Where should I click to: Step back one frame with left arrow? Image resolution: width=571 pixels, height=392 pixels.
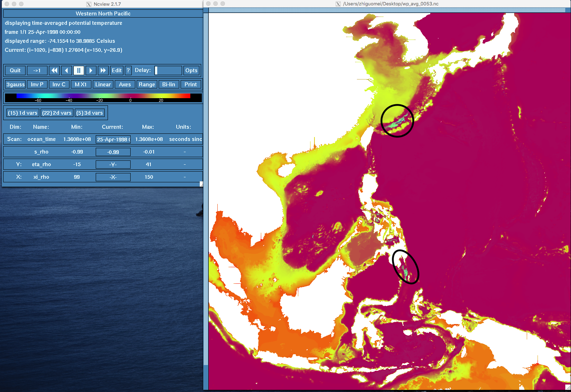pyautogui.click(x=67, y=70)
